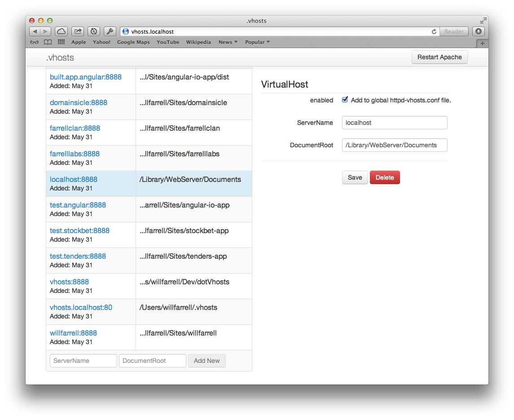Screen dimensions: 514x420
Task: Click the .vhosts brand title link
Action: pyautogui.click(x=60, y=57)
